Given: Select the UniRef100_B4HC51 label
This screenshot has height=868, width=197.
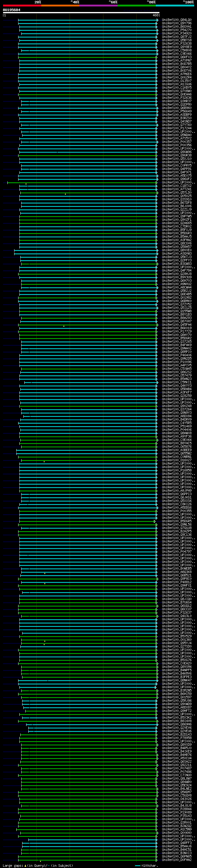Looking at the screenshot, I should pos(176,850).
